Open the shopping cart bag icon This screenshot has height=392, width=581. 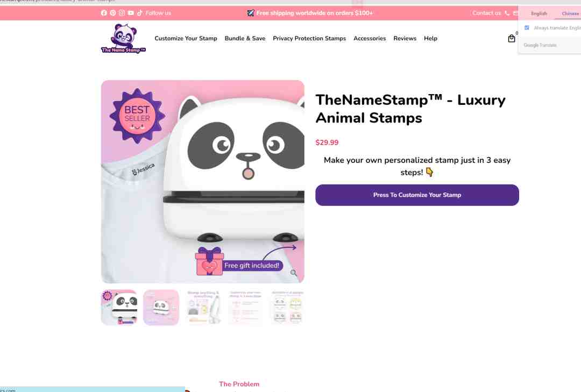point(512,39)
